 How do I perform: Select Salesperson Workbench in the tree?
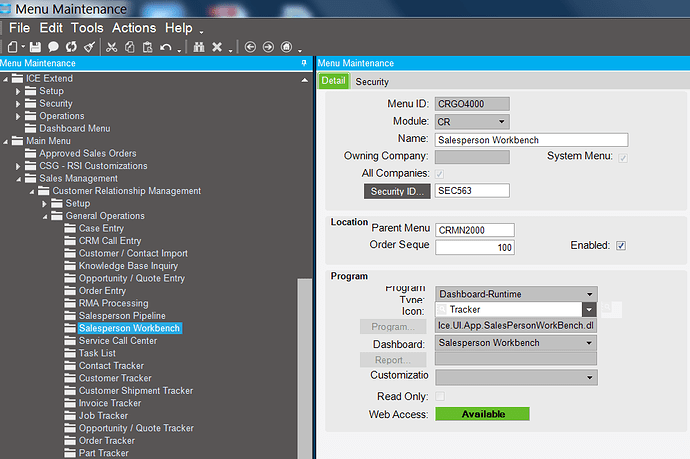pos(129,328)
